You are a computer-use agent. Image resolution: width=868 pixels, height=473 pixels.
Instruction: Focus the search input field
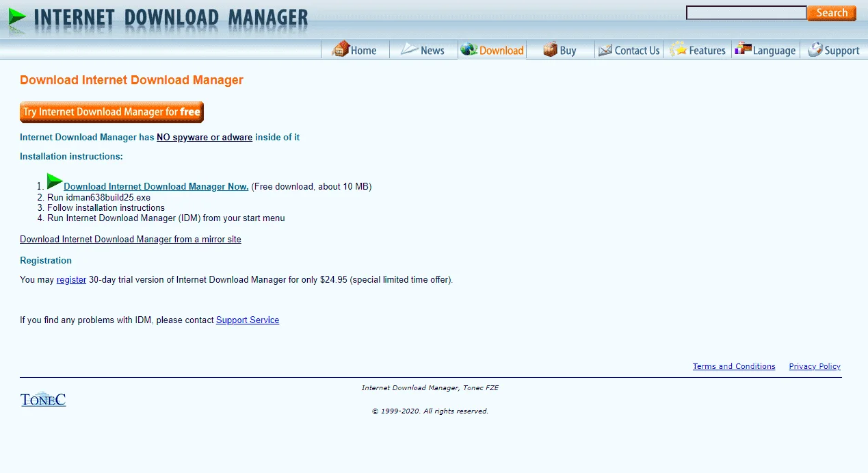click(746, 13)
